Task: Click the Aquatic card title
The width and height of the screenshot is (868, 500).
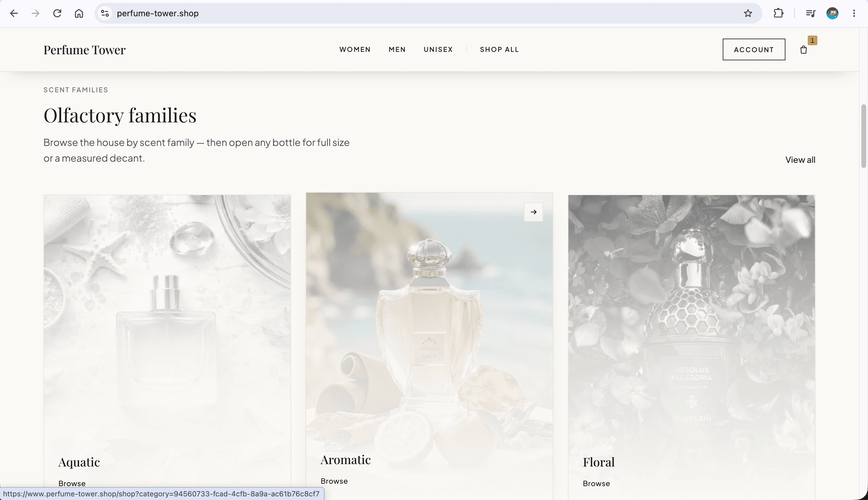Action: 79,462
